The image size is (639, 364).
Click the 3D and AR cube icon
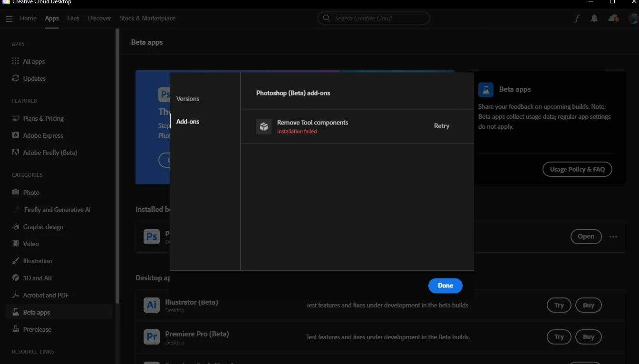16,278
